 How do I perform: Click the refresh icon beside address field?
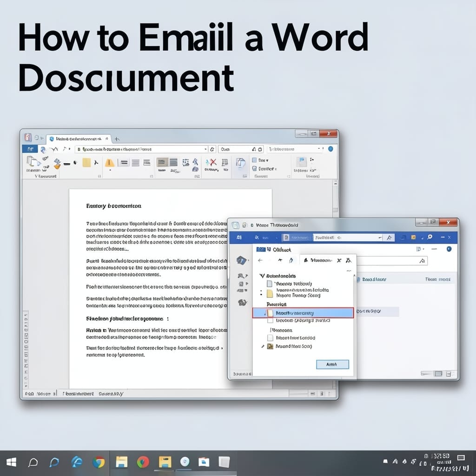[212, 149]
